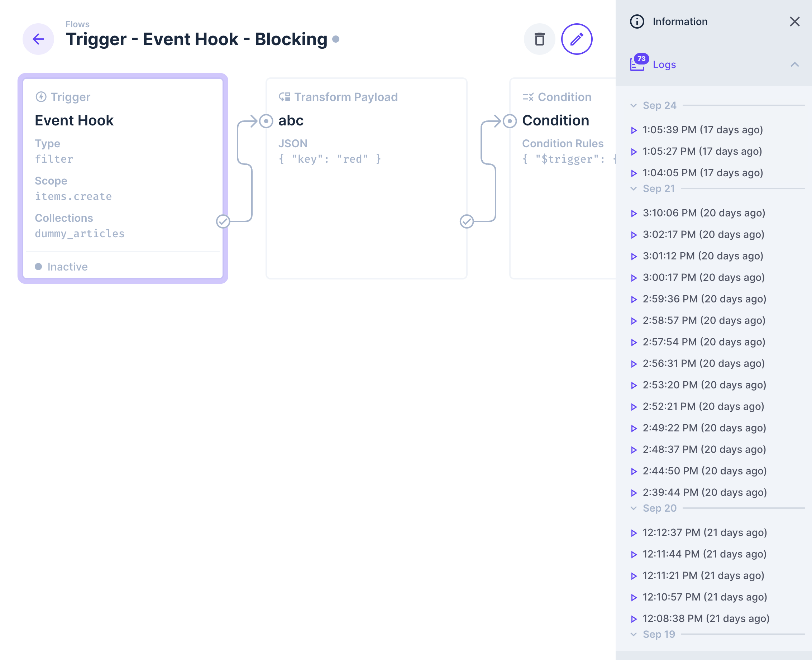Image resolution: width=812 pixels, height=660 pixels.
Task: Expand the Sep 19 log group
Action: pos(633,634)
